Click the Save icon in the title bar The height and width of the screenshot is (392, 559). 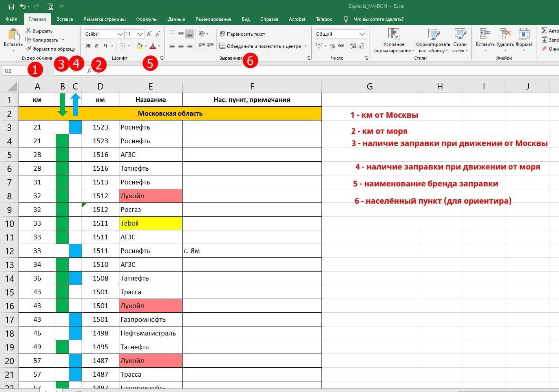[x=11, y=6]
